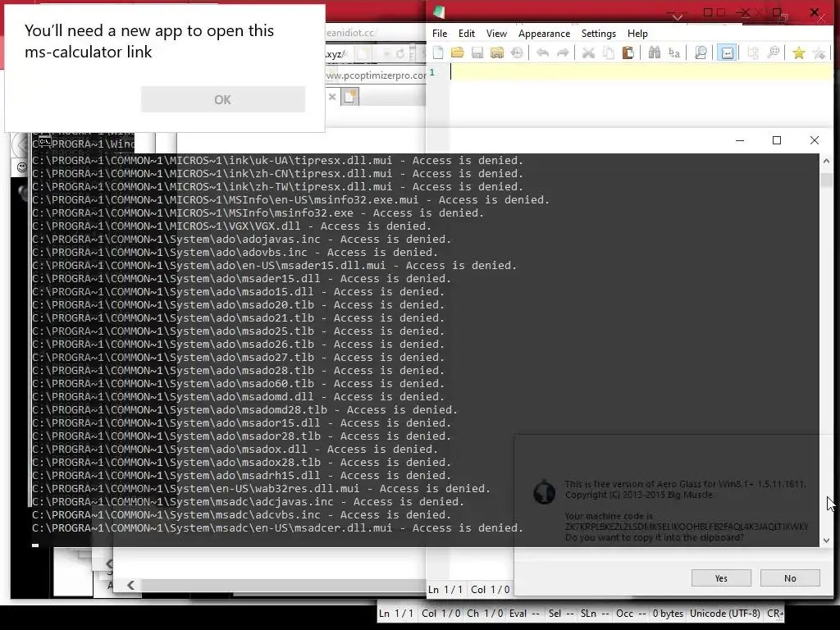Click the 'Unicode (UTF-8)' encoding status entry

pos(725,614)
